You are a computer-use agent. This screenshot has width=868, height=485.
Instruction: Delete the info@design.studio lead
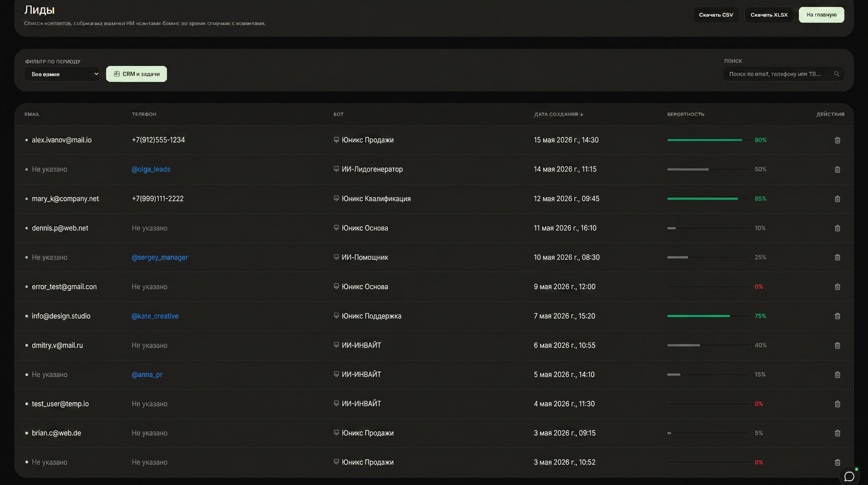click(837, 316)
